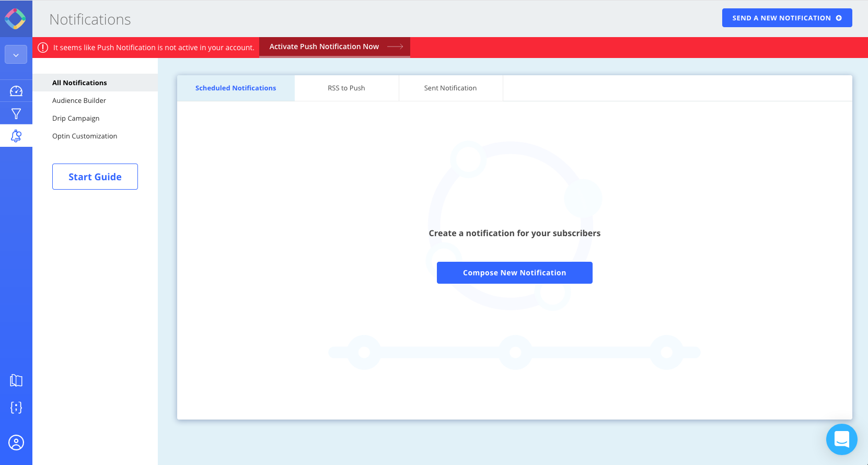Open Audience Builder menu item

pyautogui.click(x=79, y=100)
